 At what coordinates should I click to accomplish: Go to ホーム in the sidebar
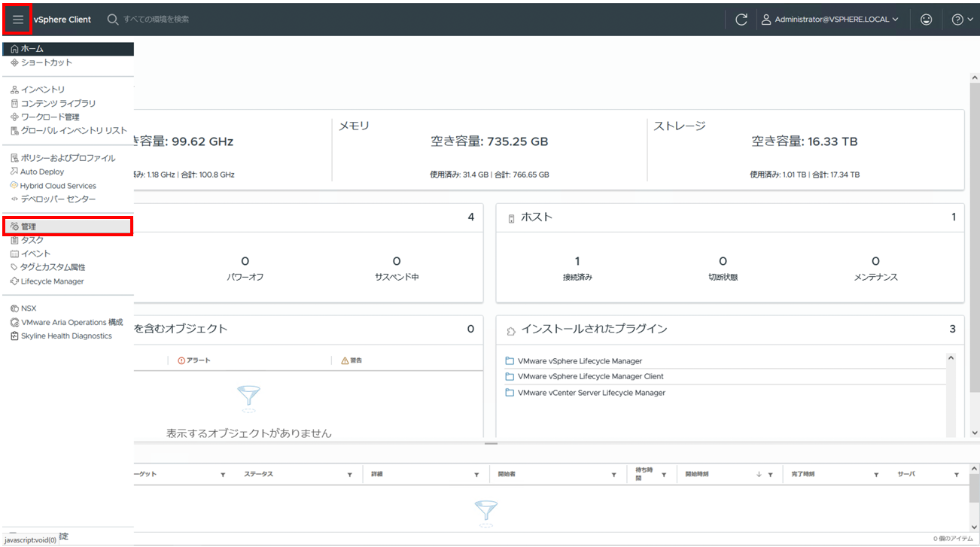(x=67, y=49)
